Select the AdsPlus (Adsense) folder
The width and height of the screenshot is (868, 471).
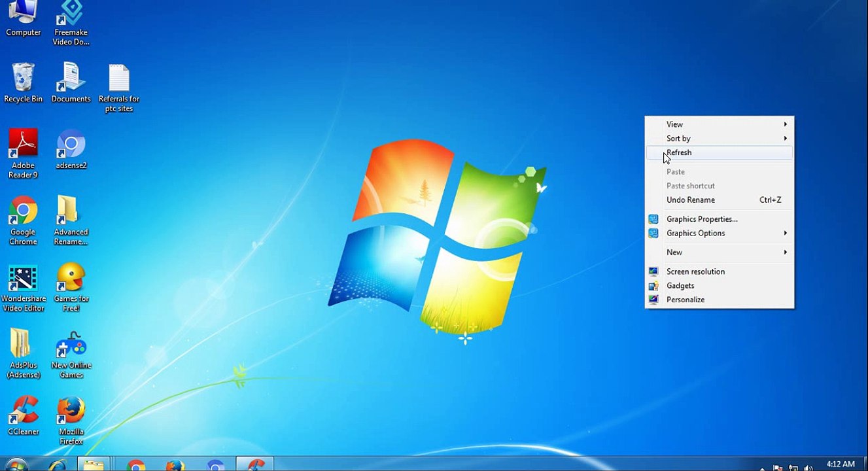point(23,354)
